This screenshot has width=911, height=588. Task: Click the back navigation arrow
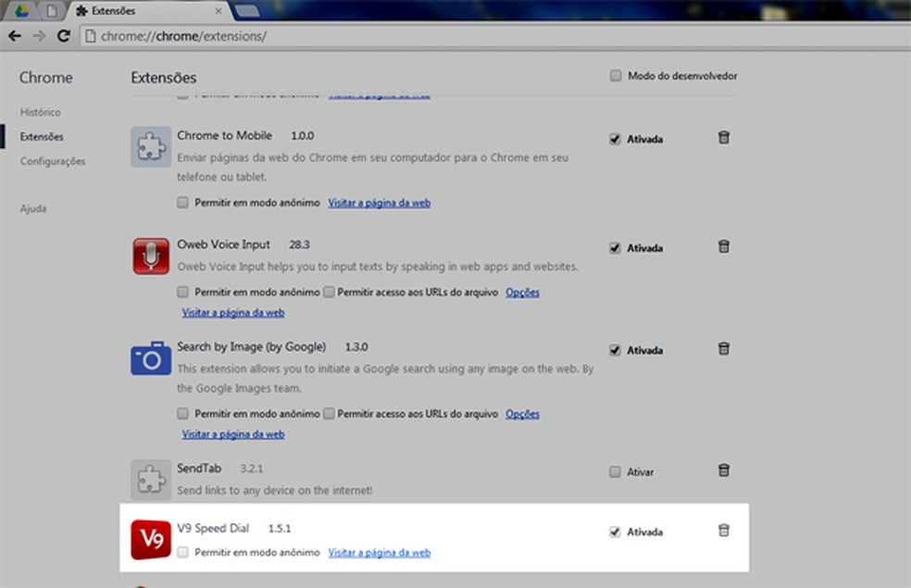(x=15, y=35)
